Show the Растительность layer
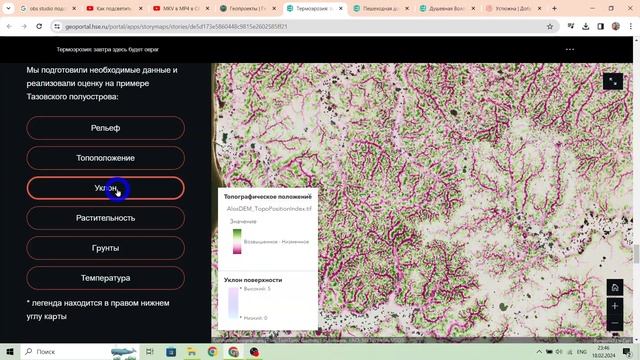640x360 pixels. tap(105, 218)
